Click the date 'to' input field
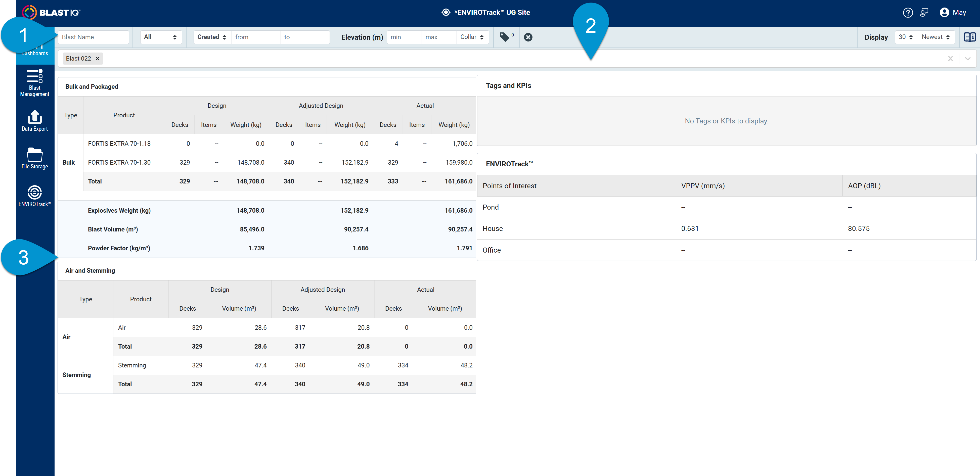 click(x=305, y=37)
